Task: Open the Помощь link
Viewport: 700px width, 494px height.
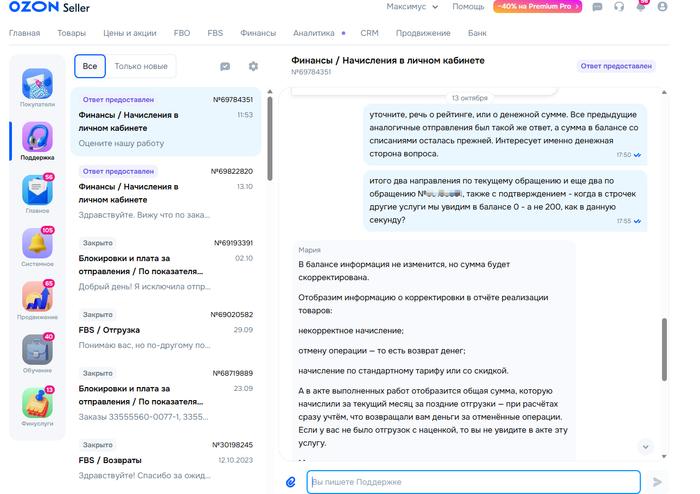Action: (468, 7)
